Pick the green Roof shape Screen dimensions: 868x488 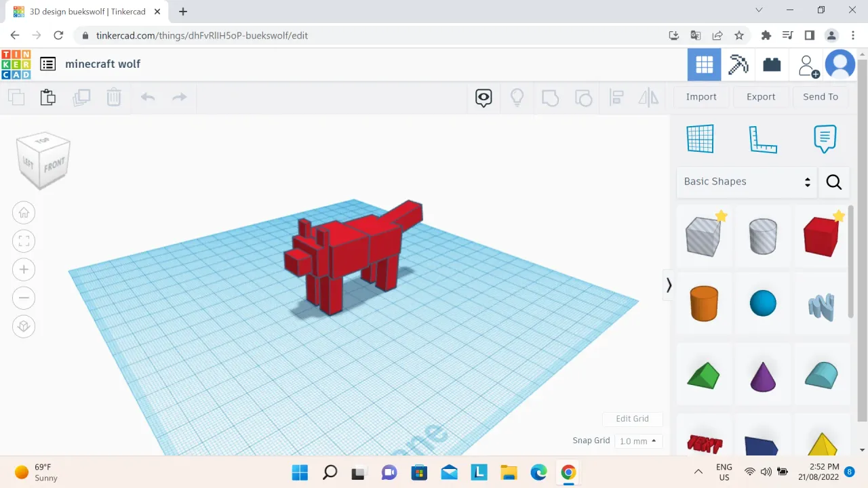tap(705, 375)
